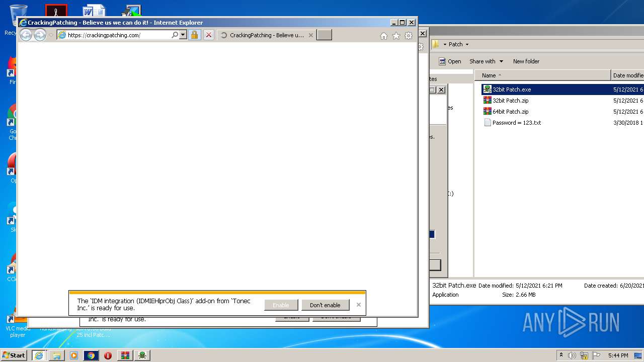The height and width of the screenshot is (362, 644).
Task: Select the CrackingPatching browser tab
Action: click(x=267, y=35)
